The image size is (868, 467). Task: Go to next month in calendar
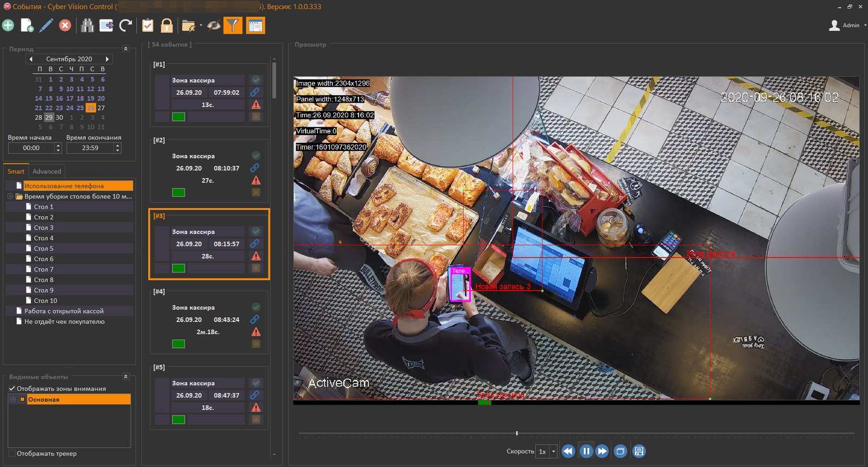click(x=107, y=59)
